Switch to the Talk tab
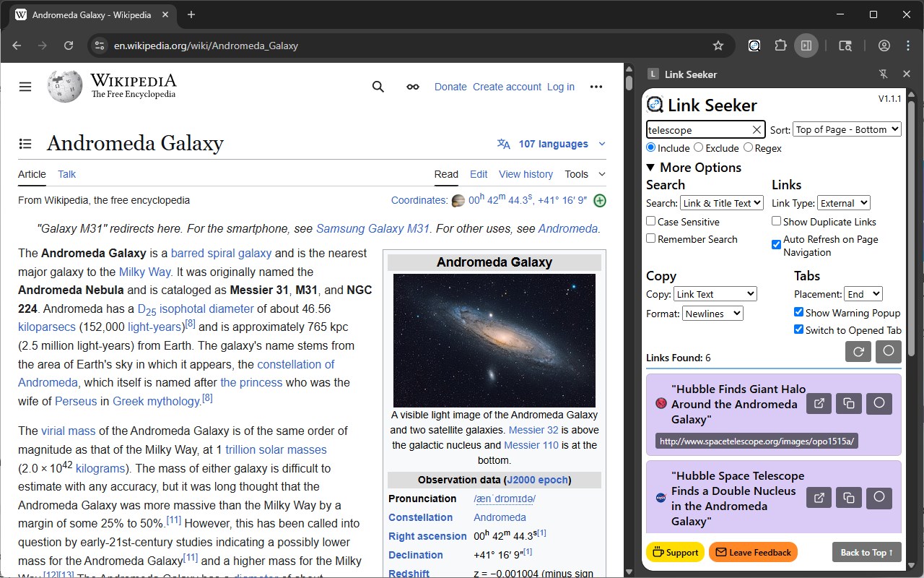The image size is (924, 578). pos(67,174)
